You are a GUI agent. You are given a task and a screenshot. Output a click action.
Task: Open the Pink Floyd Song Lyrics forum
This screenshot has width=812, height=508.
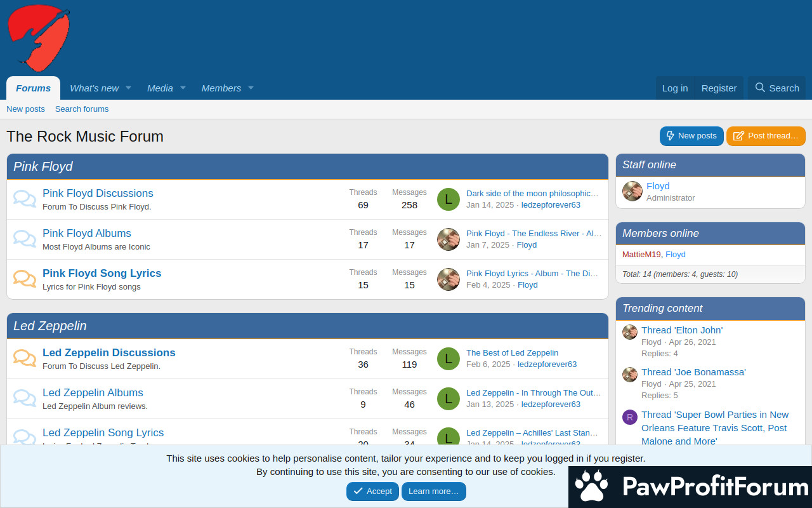coord(102,273)
